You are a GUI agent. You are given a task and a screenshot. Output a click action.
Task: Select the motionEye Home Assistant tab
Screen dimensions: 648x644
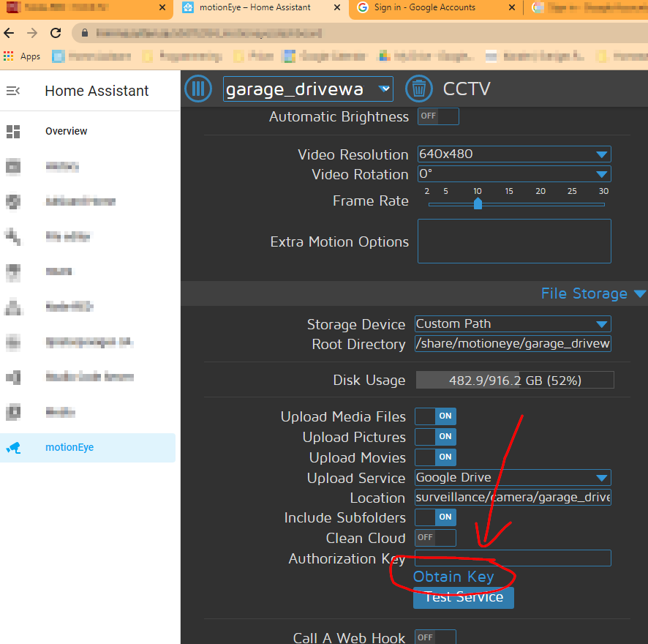[x=256, y=9]
